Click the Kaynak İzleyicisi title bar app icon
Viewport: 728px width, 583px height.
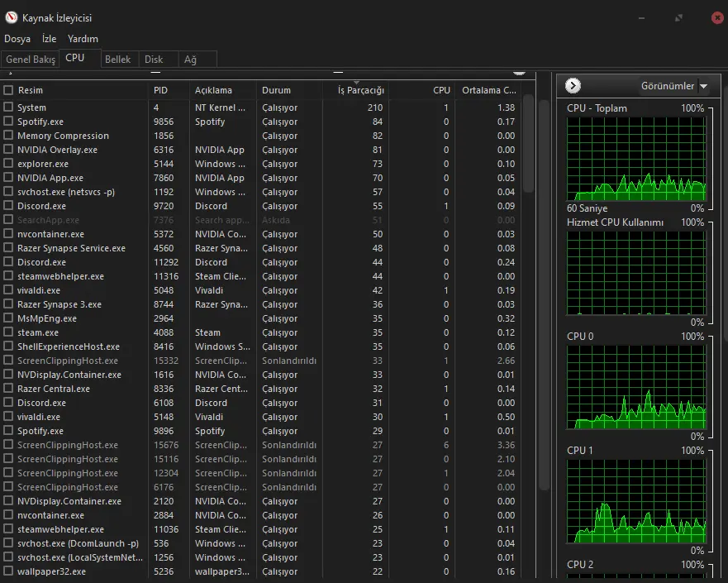point(11,17)
